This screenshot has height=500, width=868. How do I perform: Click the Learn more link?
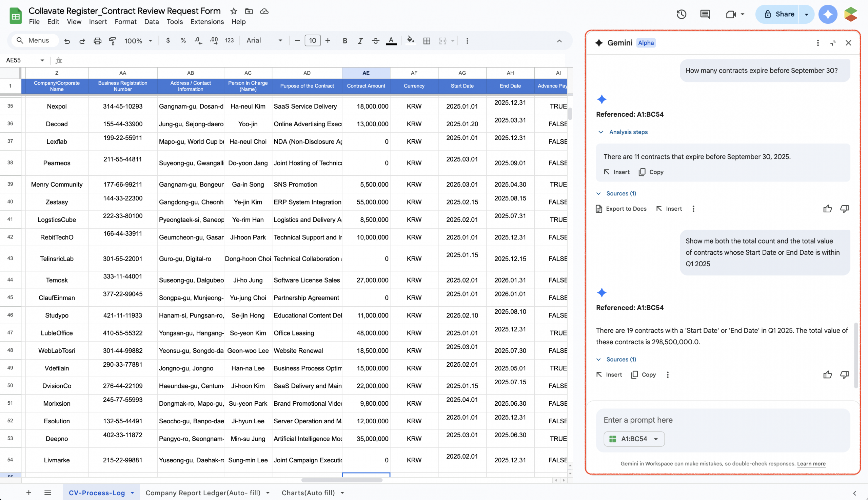tap(811, 464)
